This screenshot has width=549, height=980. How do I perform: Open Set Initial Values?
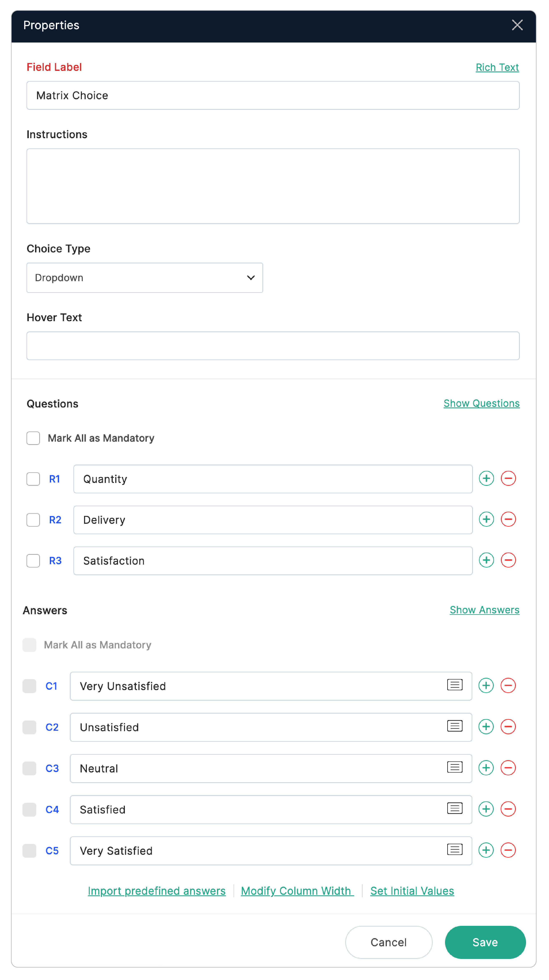[x=412, y=891]
